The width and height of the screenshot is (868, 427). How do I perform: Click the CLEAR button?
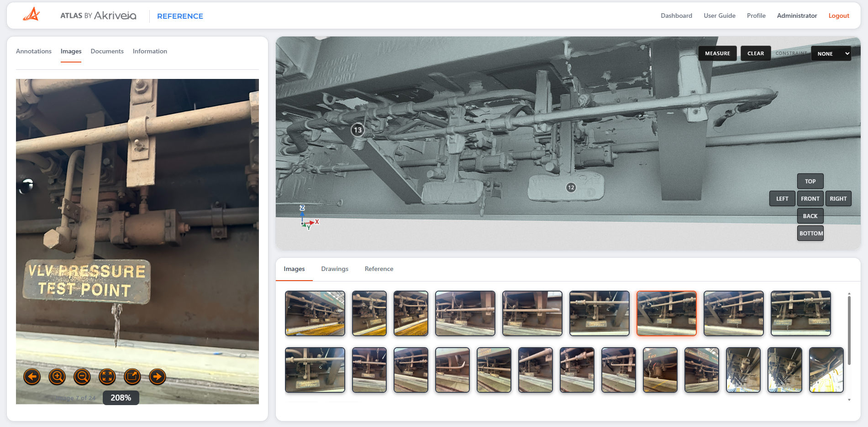pyautogui.click(x=756, y=53)
